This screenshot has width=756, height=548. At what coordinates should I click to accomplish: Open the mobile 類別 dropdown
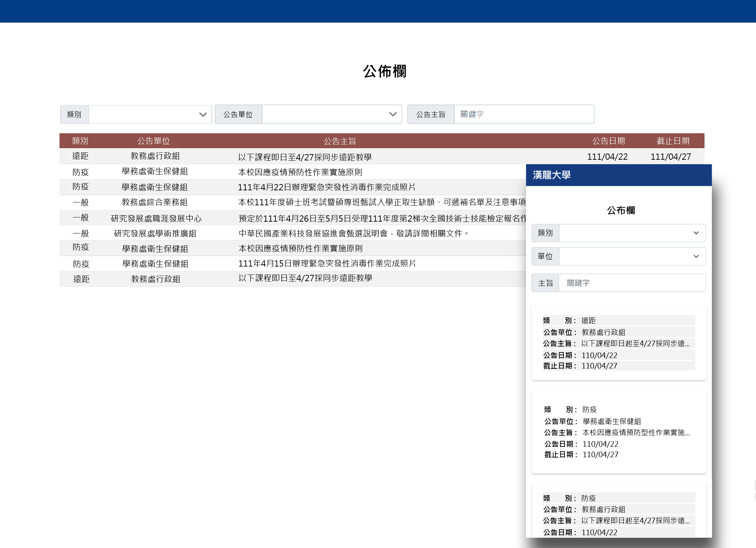(x=632, y=233)
